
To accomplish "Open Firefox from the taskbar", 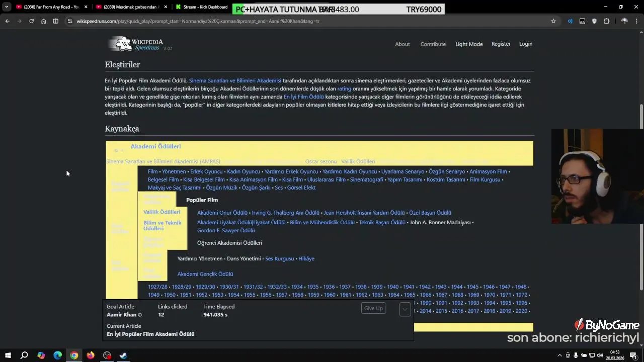I will [x=91, y=355].
